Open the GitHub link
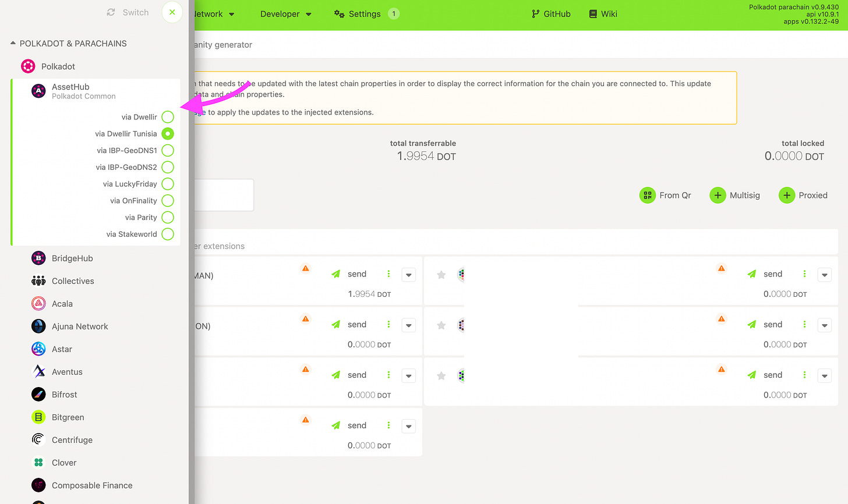This screenshot has width=848, height=504. tap(551, 14)
